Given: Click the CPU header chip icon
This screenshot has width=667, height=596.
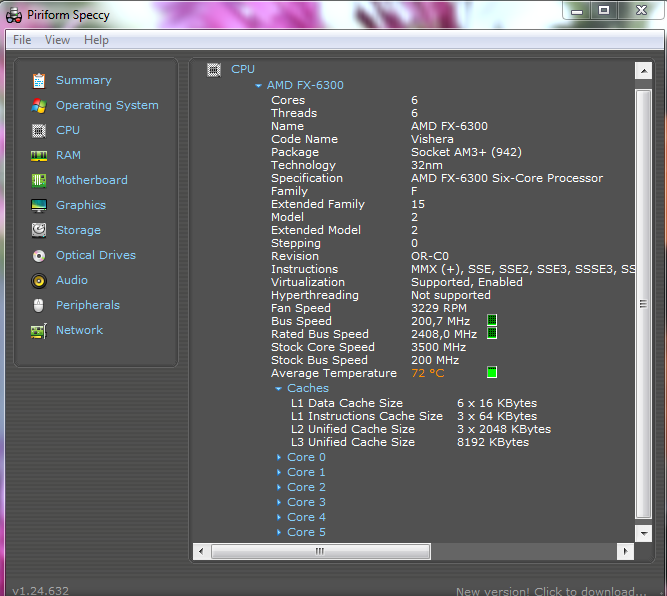Looking at the screenshot, I should (x=214, y=70).
